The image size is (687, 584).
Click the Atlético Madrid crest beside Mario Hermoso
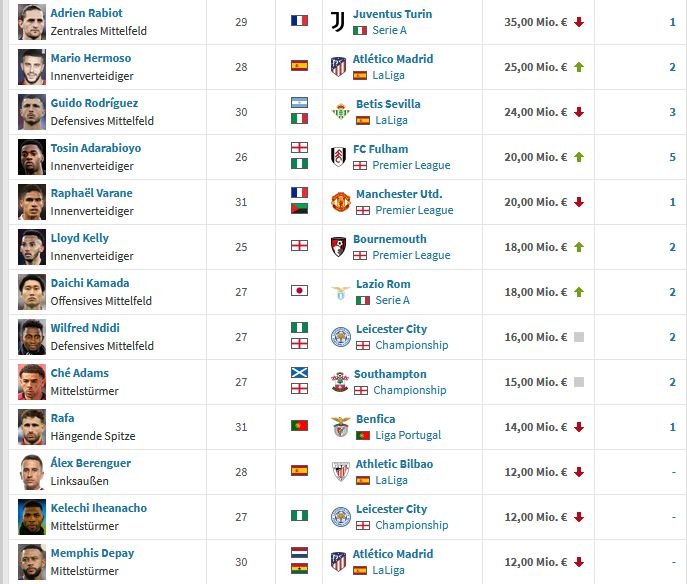[x=338, y=67]
